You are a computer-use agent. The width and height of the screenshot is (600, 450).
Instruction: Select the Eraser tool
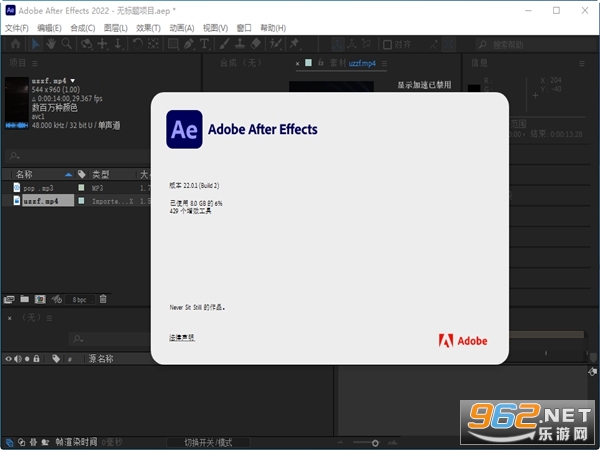click(x=256, y=44)
